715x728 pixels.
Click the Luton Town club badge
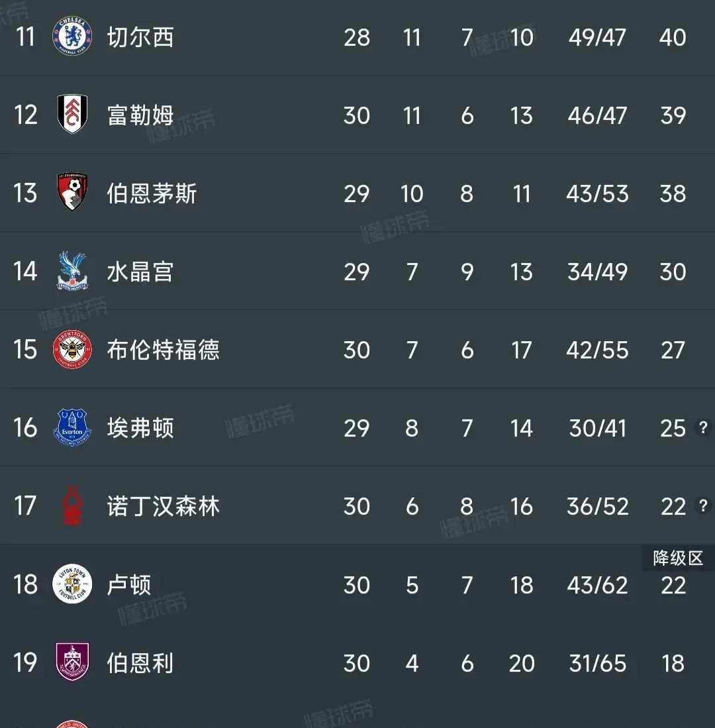tap(73, 585)
